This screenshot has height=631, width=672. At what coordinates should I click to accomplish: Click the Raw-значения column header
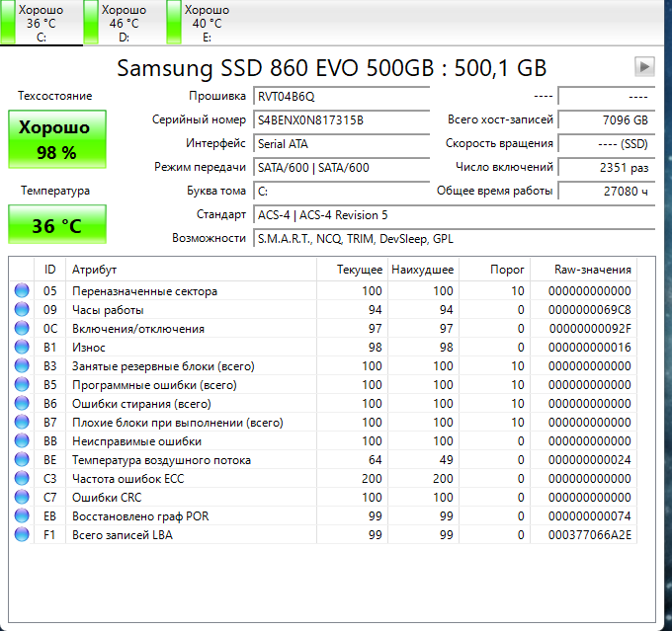[x=584, y=270]
